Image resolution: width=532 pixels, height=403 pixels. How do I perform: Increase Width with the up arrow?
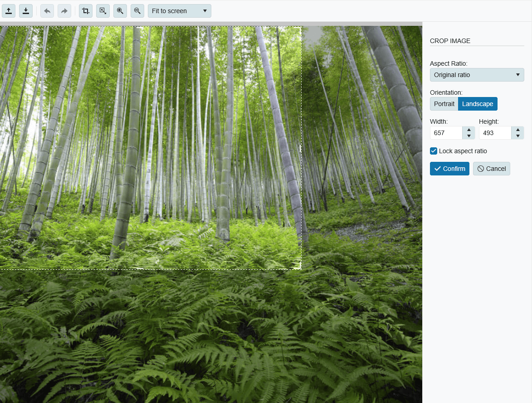[x=469, y=130]
